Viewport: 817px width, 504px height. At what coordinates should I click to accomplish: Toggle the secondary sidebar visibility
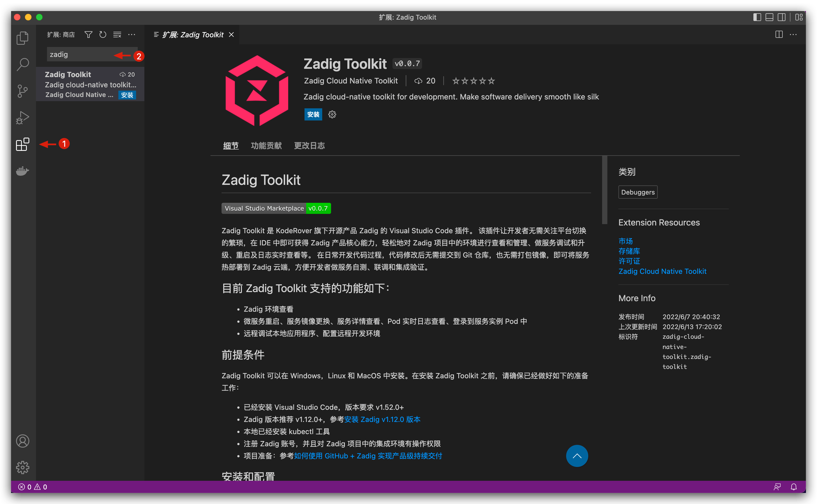[x=782, y=17]
